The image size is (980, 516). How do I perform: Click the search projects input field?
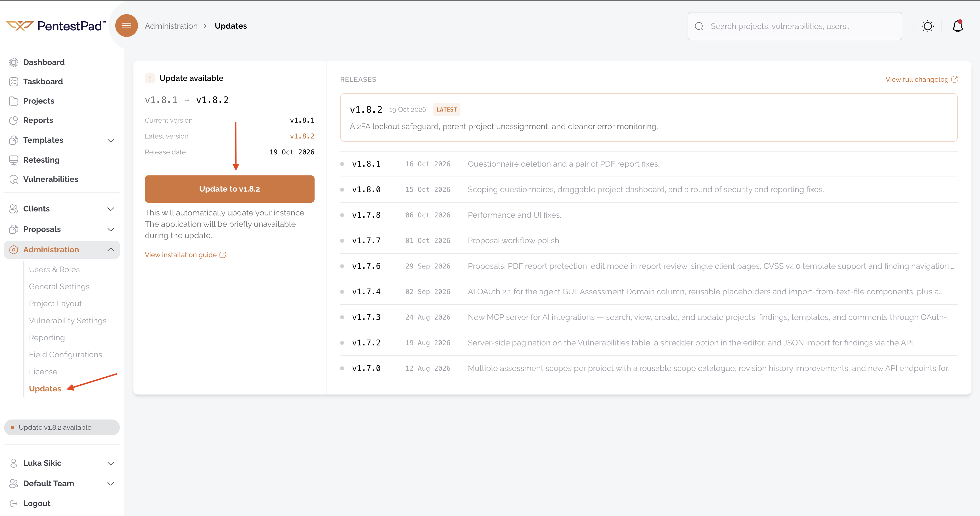point(795,26)
